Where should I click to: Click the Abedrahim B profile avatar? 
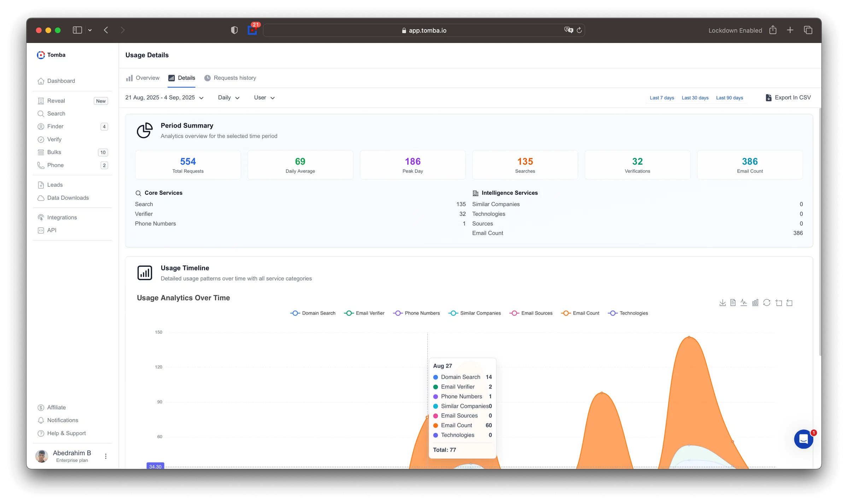(x=42, y=456)
